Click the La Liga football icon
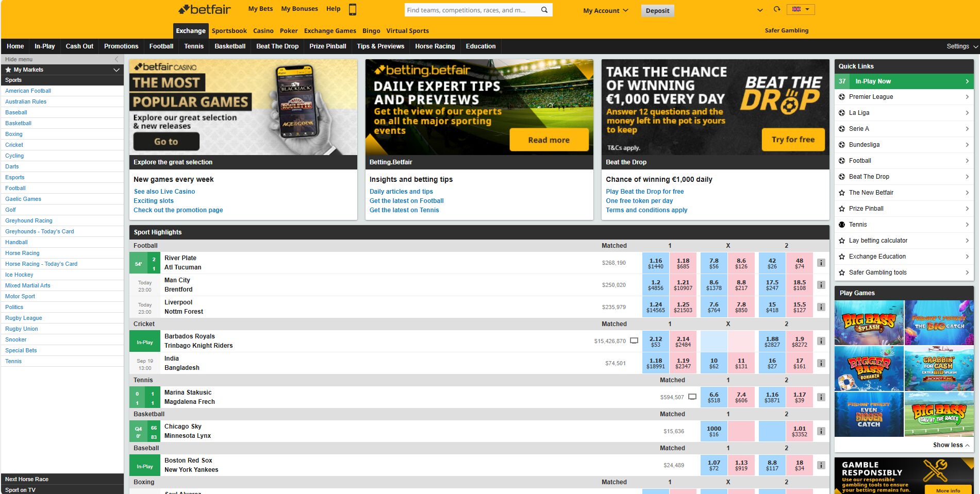The image size is (980, 494). click(842, 113)
